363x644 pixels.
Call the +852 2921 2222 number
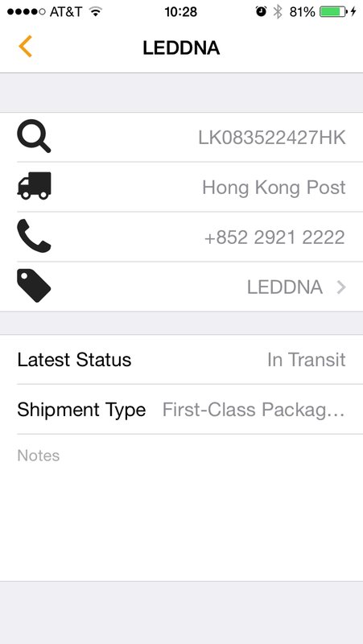[274, 237]
